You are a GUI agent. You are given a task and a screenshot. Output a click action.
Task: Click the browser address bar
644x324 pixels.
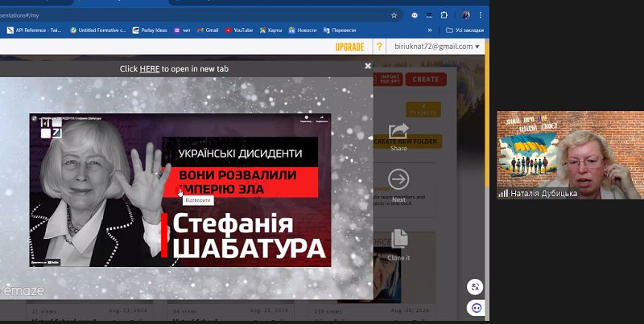pos(193,15)
